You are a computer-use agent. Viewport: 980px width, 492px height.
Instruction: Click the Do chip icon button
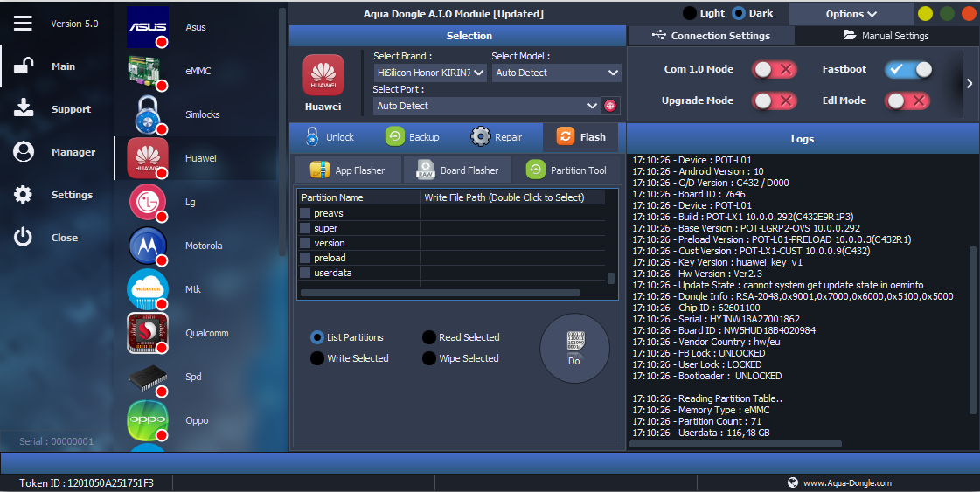click(574, 348)
